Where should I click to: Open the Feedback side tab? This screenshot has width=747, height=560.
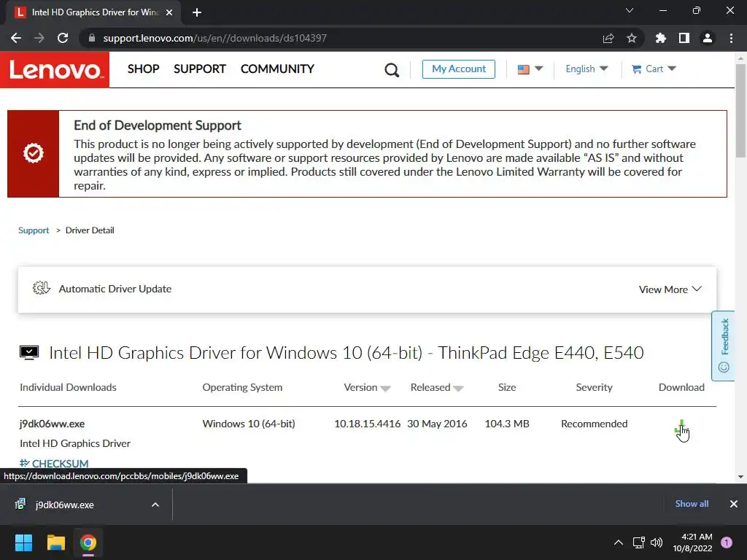click(x=723, y=346)
